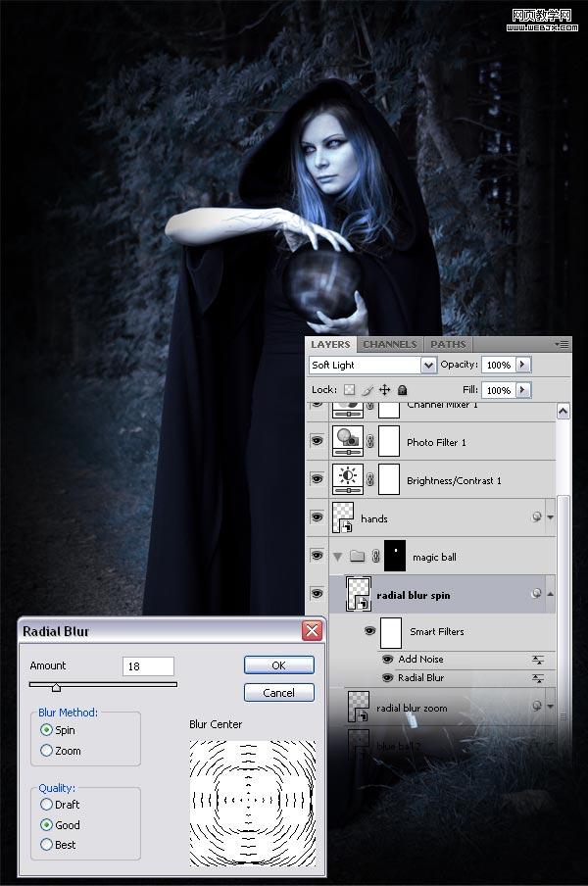588x886 pixels.
Task: Open the Layers panel options menu icon
Action: click(562, 344)
